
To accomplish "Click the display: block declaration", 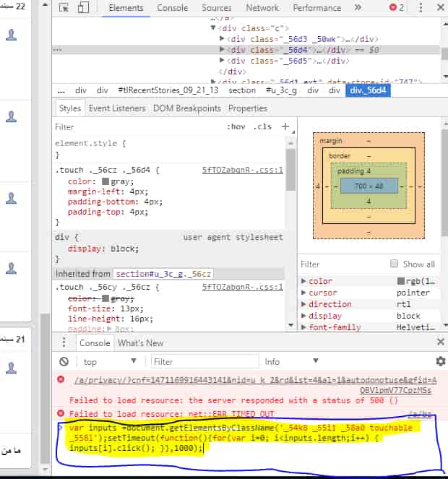I will 103,249.
